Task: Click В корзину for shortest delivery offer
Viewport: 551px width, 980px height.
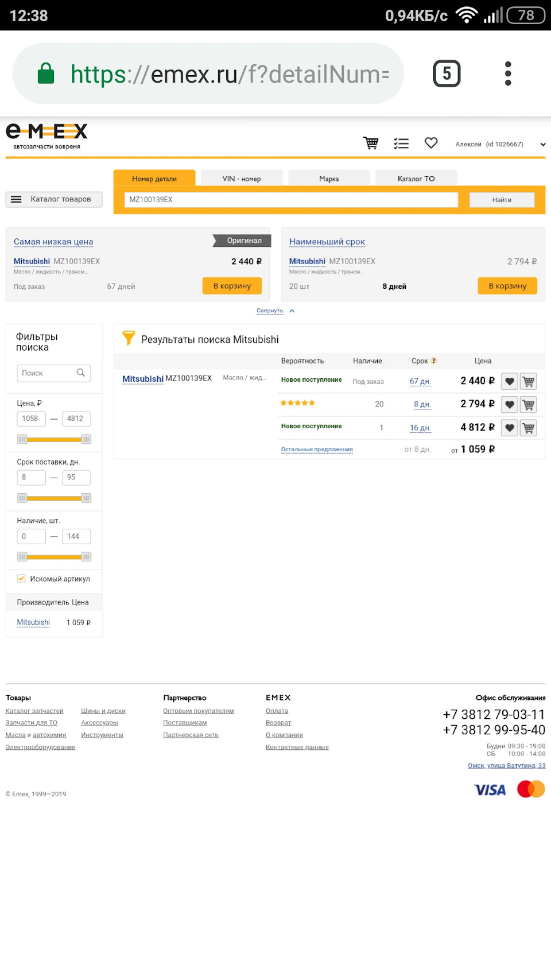Action: click(x=507, y=286)
